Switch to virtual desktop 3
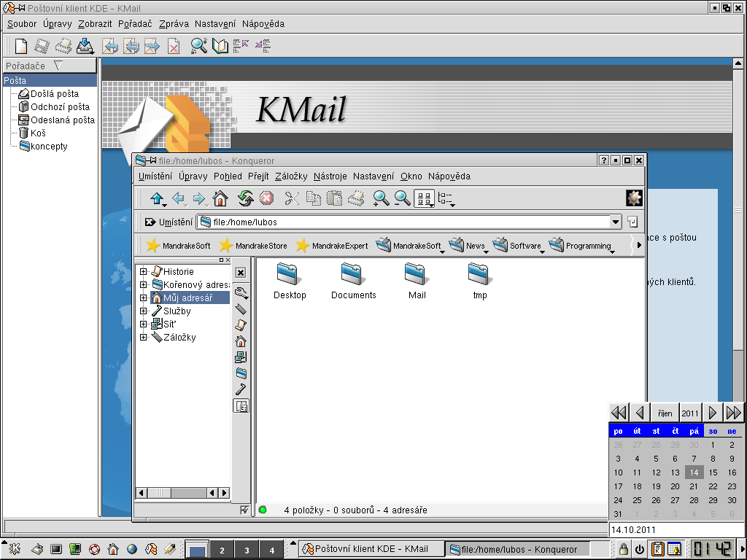Image resolution: width=747 pixels, height=560 pixels. pos(247,550)
